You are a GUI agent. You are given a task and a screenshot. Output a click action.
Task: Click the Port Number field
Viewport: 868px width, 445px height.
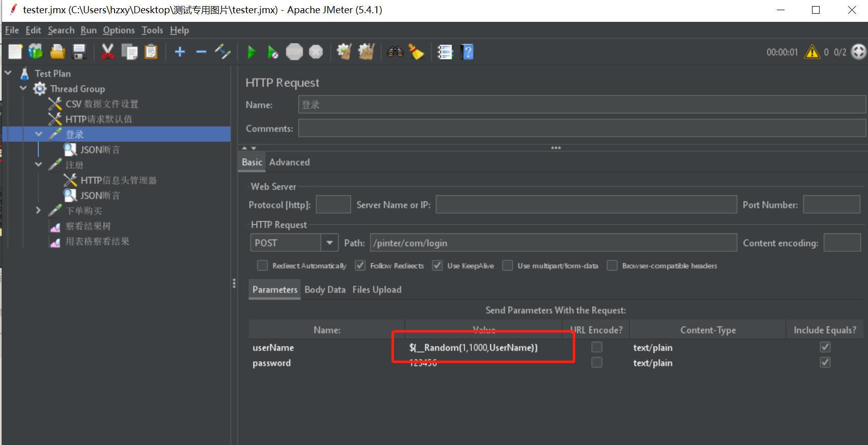pyautogui.click(x=831, y=204)
